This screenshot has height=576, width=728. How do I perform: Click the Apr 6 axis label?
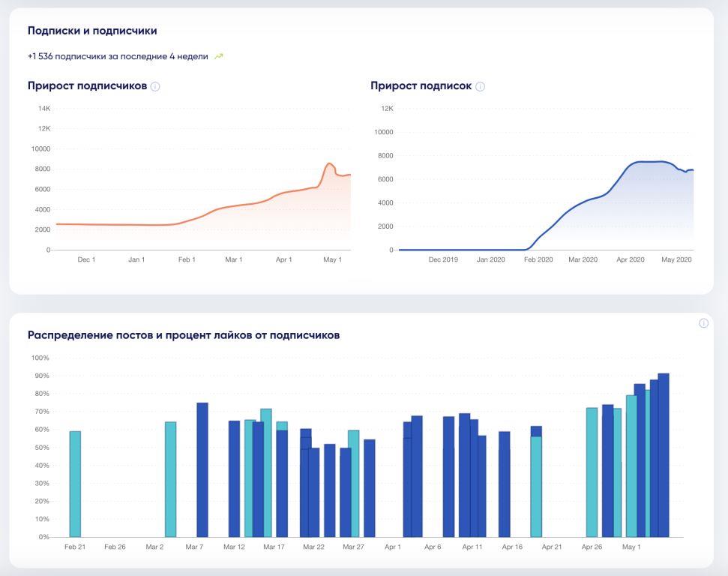[x=433, y=547]
